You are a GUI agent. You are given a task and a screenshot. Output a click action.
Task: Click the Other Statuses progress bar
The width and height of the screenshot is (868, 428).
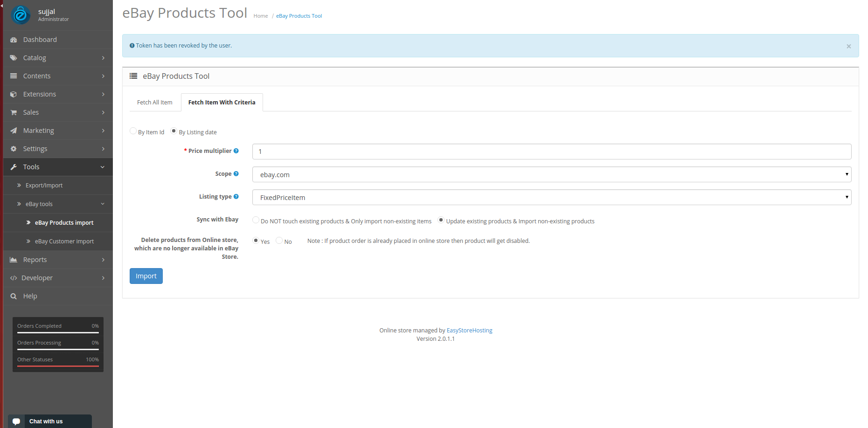pos(58,366)
